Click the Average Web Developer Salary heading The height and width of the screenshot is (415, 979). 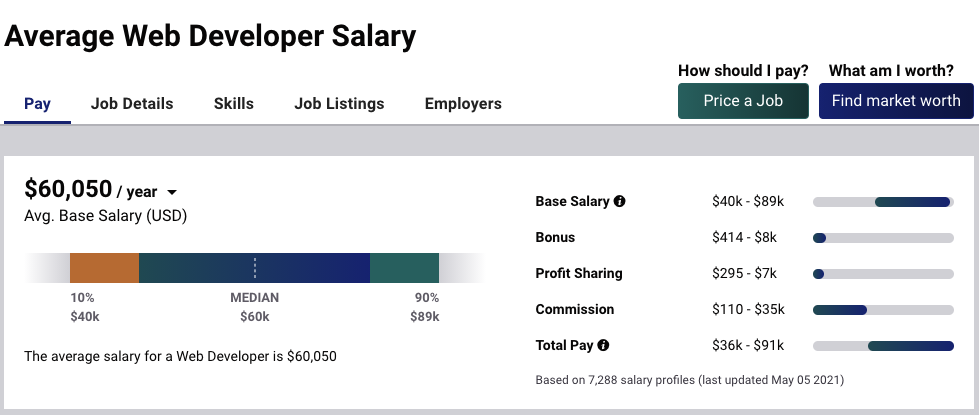click(x=210, y=37)
